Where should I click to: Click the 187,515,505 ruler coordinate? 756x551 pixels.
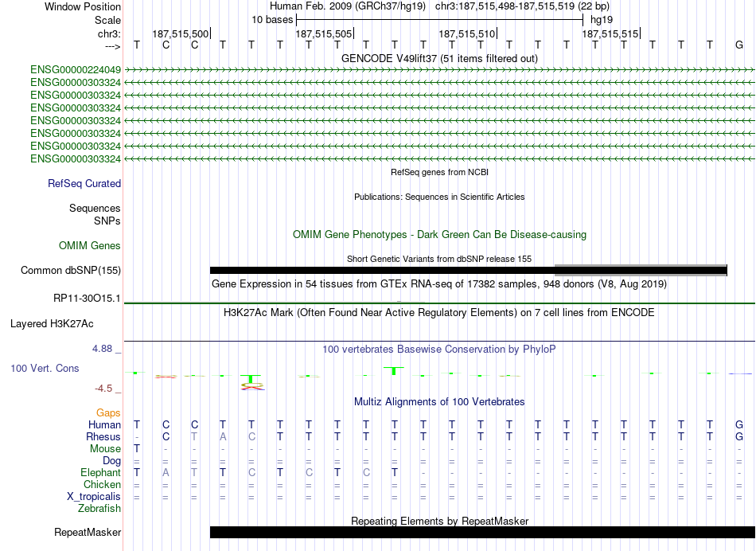point(324,33)
